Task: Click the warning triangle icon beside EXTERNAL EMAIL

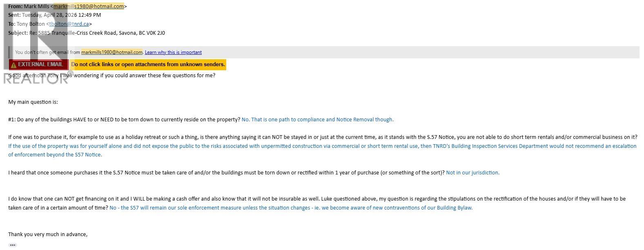Action: click(x=14, y=65)
